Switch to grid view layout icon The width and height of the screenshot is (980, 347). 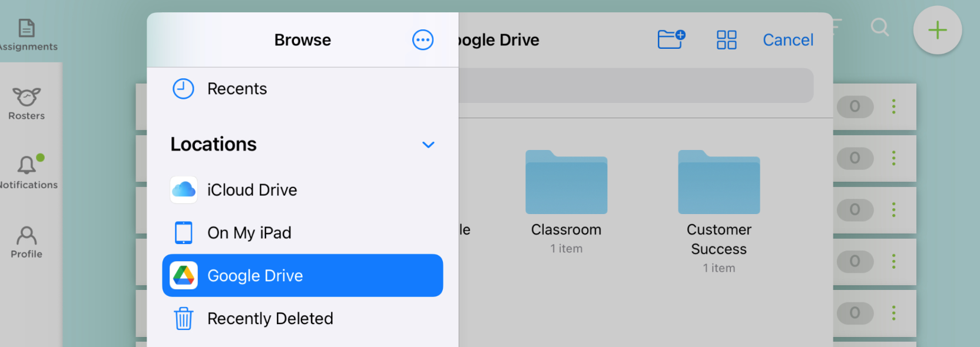pyautogui.click(x=726, y=40)
